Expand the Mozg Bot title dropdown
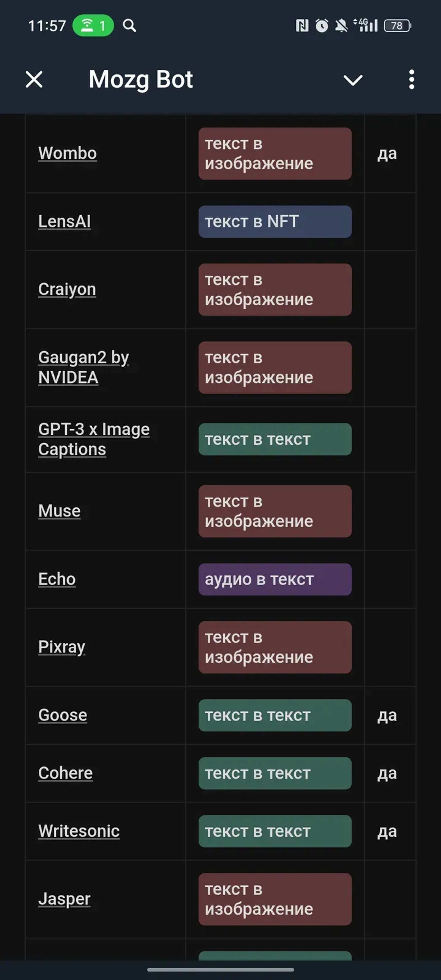 (x=141, y=79)
